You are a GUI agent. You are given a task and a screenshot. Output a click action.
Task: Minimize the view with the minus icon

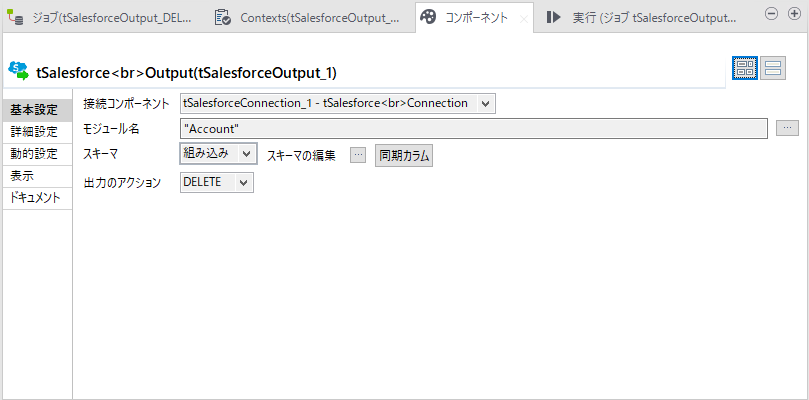click(x=770, y=14)
